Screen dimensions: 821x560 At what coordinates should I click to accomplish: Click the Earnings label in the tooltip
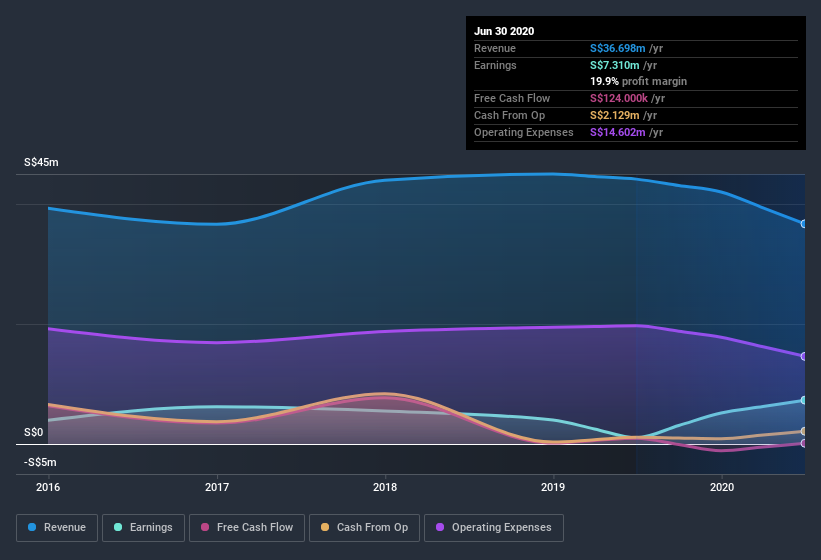coord(495,65)
